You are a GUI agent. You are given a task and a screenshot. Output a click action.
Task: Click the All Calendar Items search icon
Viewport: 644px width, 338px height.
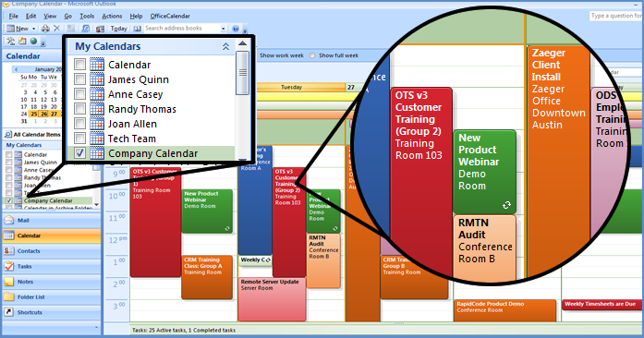8,134
